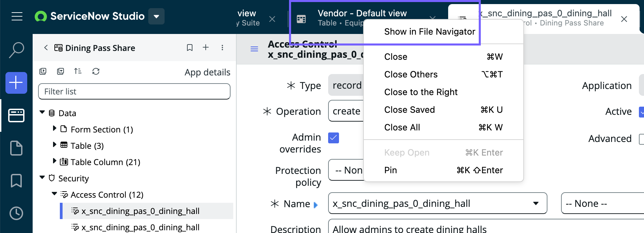644x233 pixels.
Task: Expand Table (3) node
Action: click(54, 145)
